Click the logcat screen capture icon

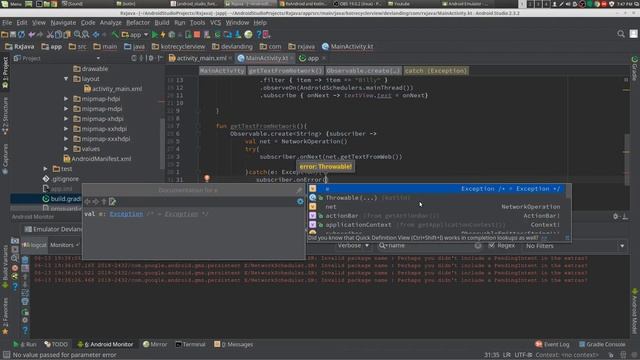(15, 241)
